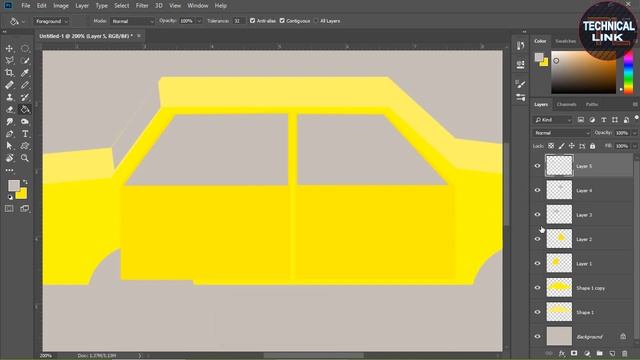Add a layer style with fx button

click(x=562, y=353)
